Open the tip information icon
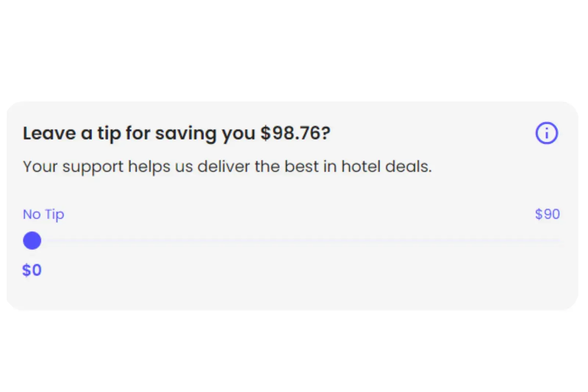The width and height of the screenshot is (588, 392). point(546,133)
